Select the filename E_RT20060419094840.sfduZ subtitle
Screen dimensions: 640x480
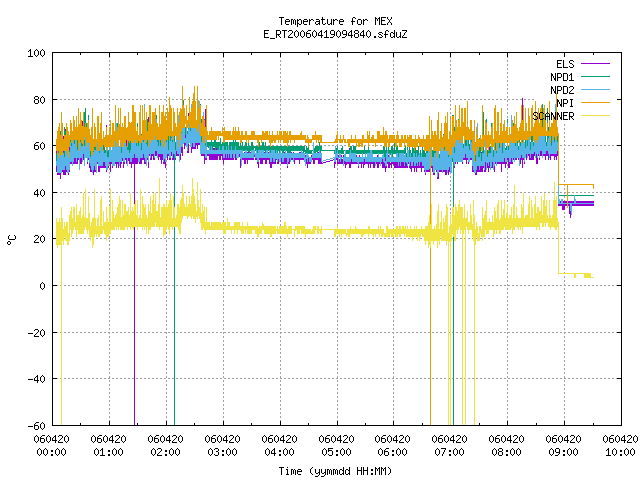point(335,34)
